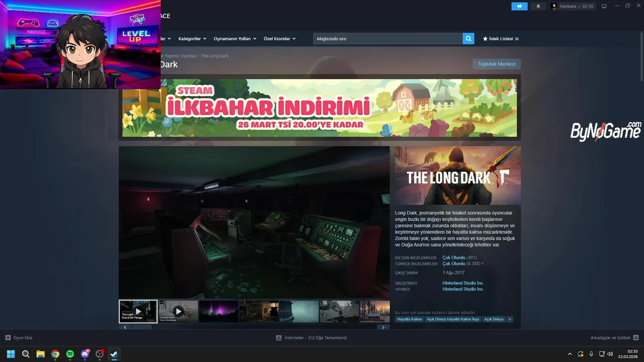Open the Kategoriler dropdown menu

pyautogui.click(x=192, y=39)
